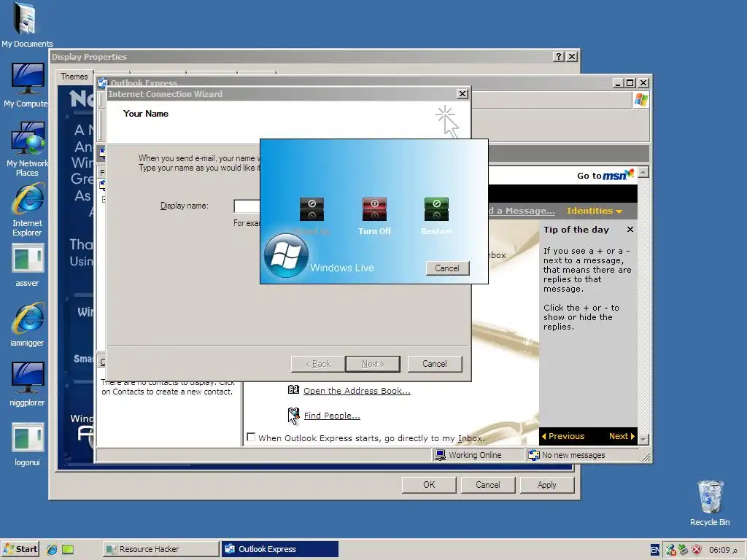
Task: Click Outlook Express scrollbar down arrow
Action: point(643,439)
